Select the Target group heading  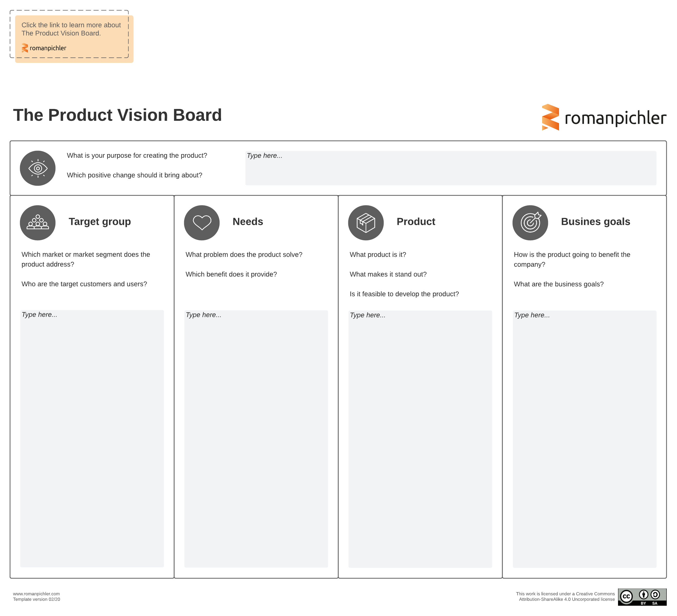tap(100, 222)
